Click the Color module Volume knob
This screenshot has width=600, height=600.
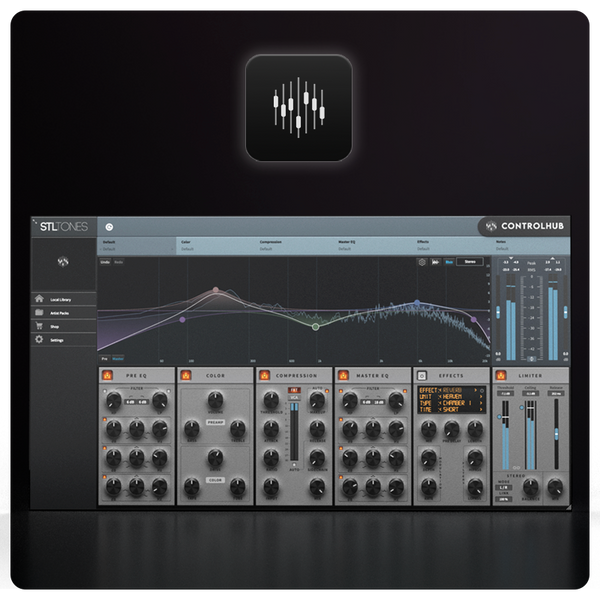tap(215, 400)
